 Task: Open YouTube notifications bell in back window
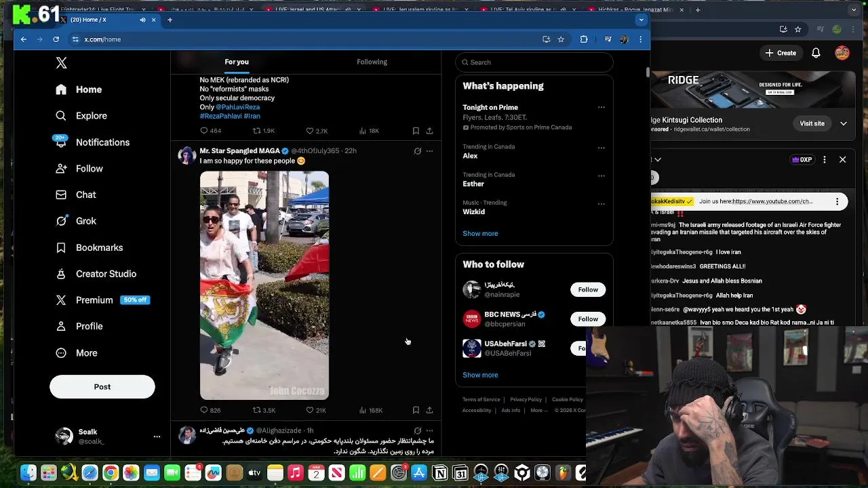(x=816, y=53)
